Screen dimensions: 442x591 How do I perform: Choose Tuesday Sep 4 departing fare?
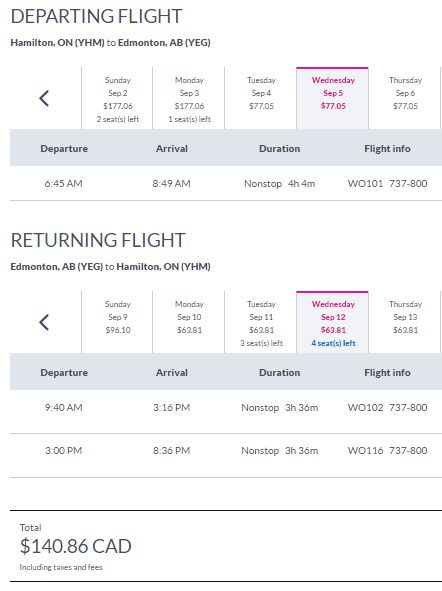point(261,99)
